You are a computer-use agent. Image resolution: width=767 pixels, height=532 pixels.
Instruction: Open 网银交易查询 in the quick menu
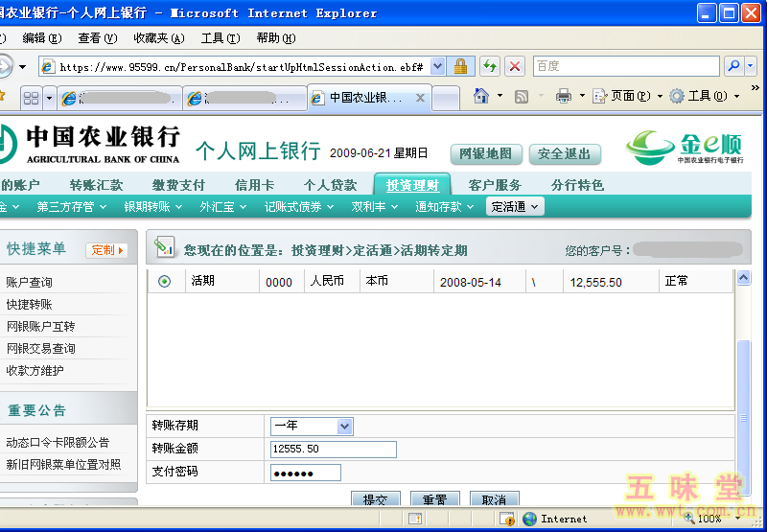click(41, 349)
